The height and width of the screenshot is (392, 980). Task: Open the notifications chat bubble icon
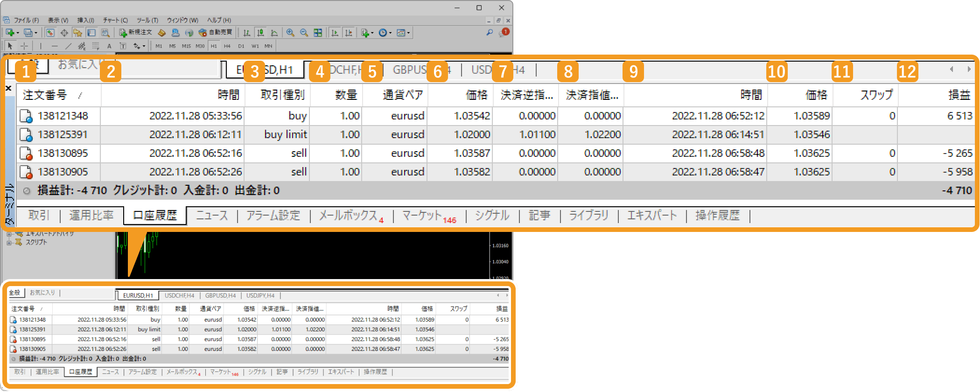point(504,33)
